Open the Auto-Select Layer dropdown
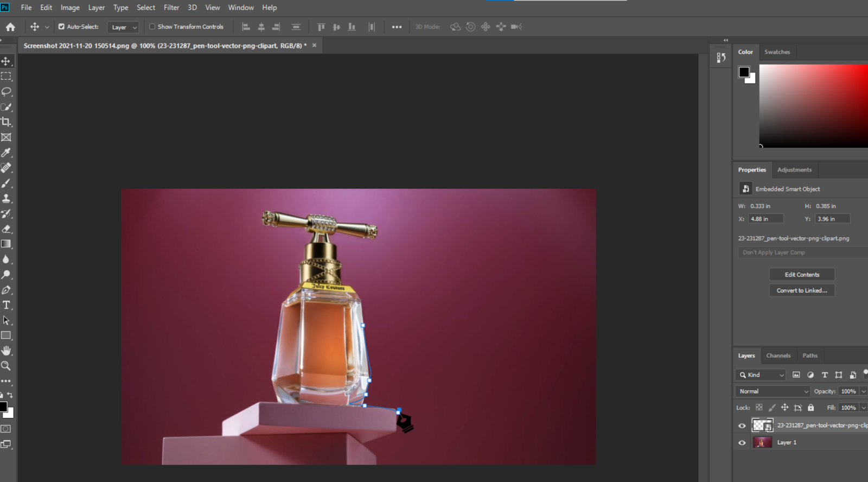Image resolution: width=868 pixels, height=482 pixels. (124, 27)
